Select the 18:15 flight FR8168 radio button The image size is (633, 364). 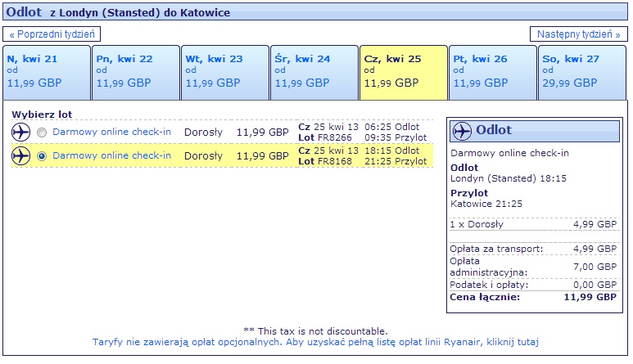click(x=42, y=156)
